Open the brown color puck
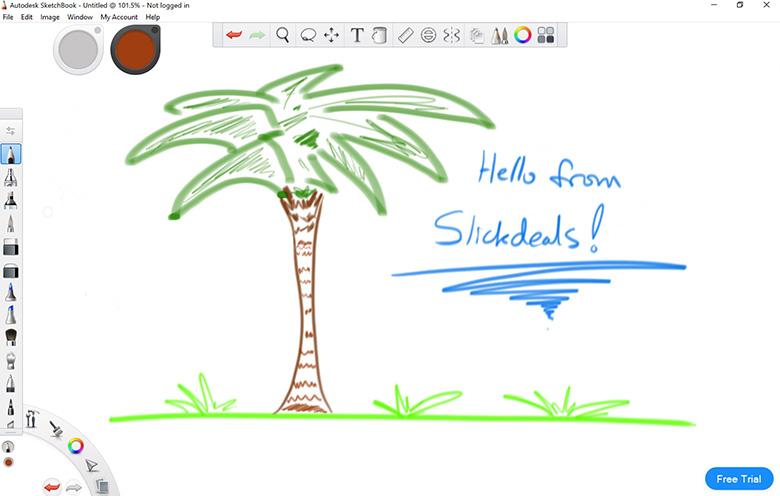 (x=135, y=50)
